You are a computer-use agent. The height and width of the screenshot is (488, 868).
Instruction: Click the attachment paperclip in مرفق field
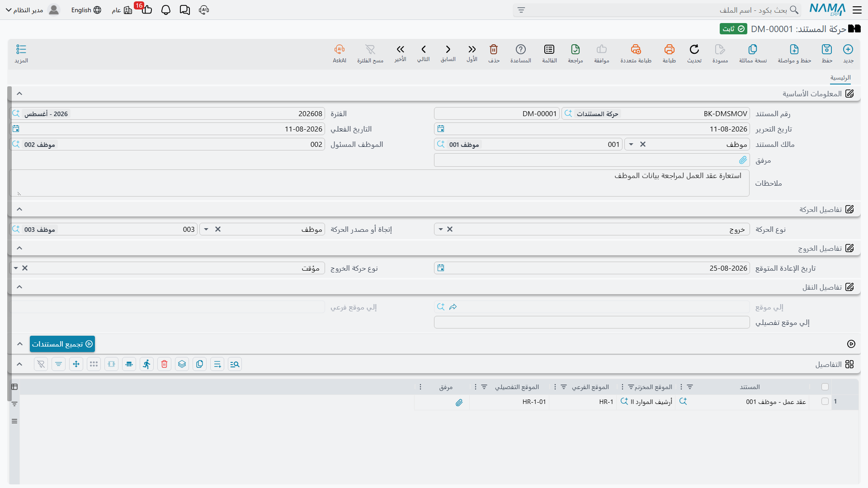click(x=743, y=160)
